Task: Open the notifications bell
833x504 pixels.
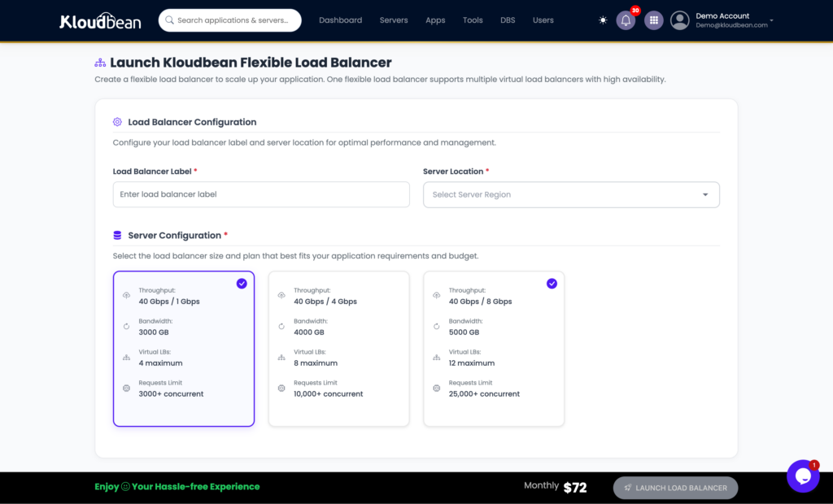Action: point(626,20)
